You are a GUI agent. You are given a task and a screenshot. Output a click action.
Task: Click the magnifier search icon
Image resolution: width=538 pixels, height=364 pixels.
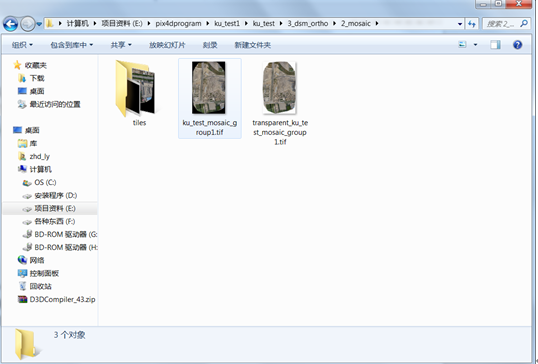(524, 23)
